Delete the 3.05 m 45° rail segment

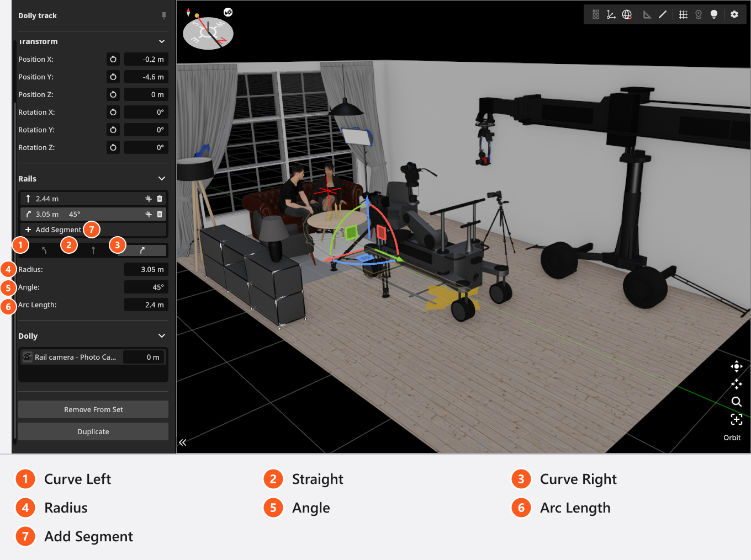[160, 214]
